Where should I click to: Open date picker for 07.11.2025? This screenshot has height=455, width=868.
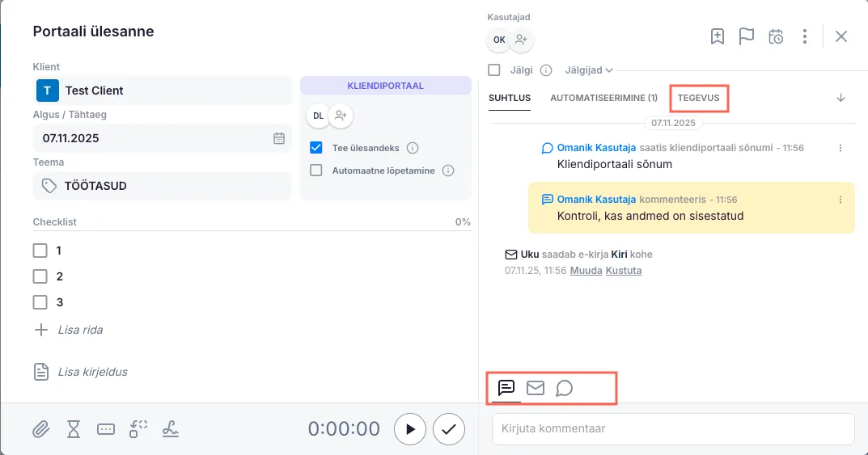(279, 138)
